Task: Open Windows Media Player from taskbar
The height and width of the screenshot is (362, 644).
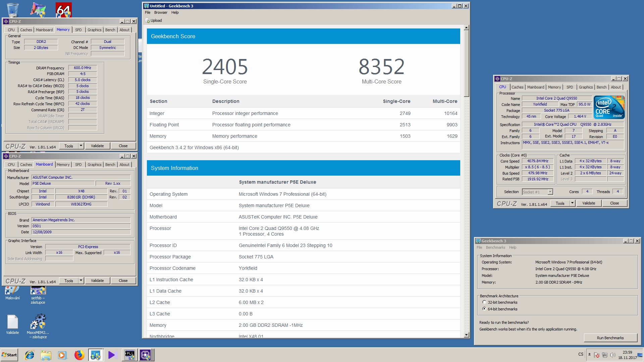Action: pyautogui.click(x=62, y=355)
